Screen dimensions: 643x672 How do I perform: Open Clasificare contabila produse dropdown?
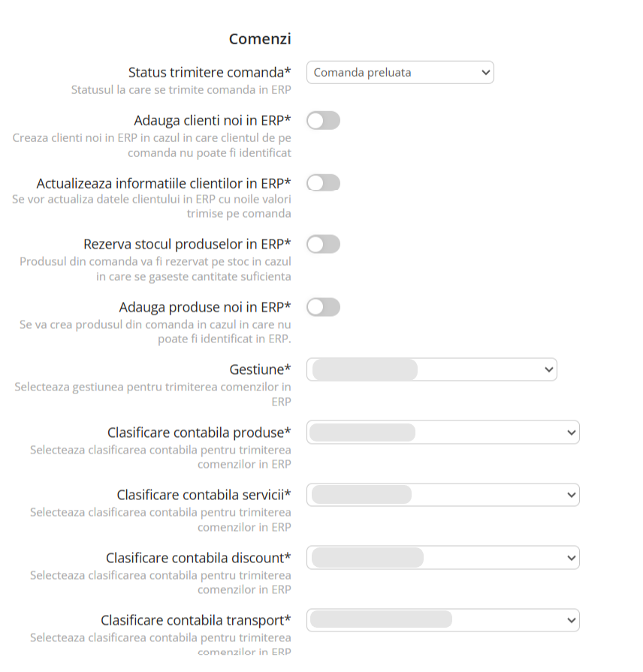pos(442,432)
